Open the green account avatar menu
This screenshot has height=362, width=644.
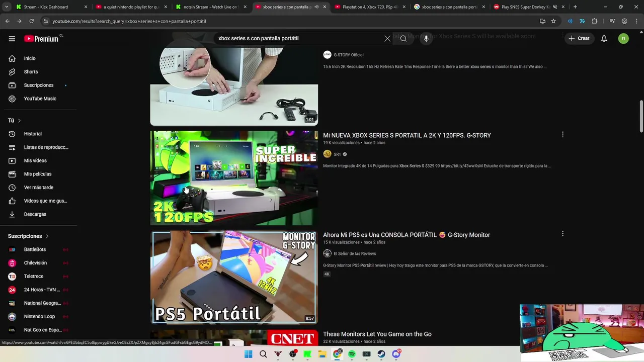point(623,38)
